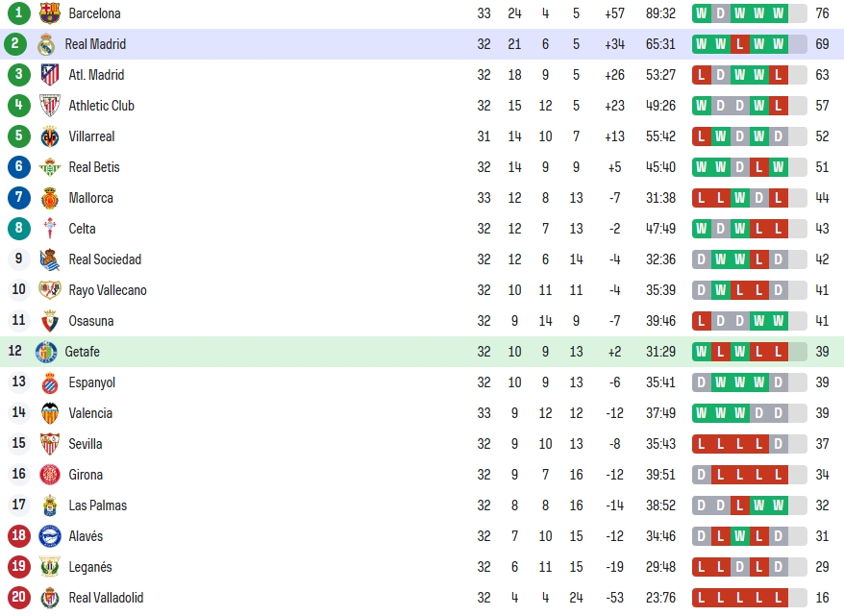Select the Las Palmas team name

pos(98,505)
